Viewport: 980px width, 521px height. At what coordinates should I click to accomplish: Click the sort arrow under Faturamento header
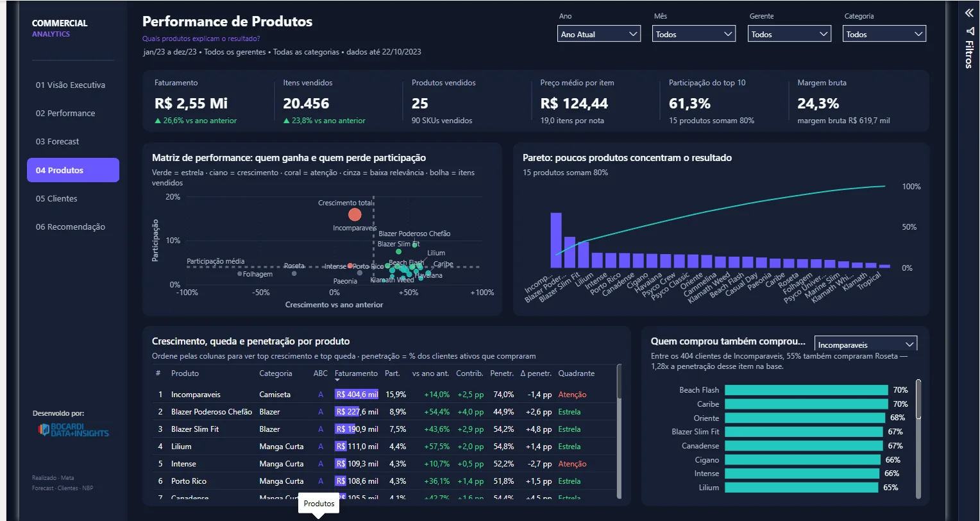[338, 380]
